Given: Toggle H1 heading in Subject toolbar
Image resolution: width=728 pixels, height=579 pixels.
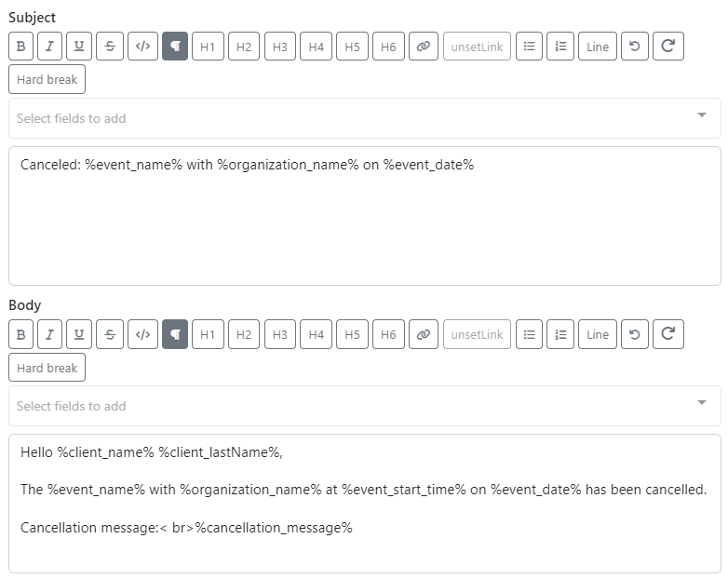Looking at the screenshot, I should pos(208,47).
